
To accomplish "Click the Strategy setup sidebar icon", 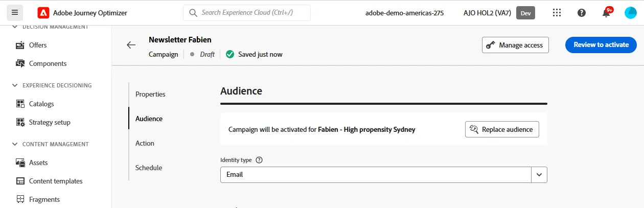I will tap(20, 122).
